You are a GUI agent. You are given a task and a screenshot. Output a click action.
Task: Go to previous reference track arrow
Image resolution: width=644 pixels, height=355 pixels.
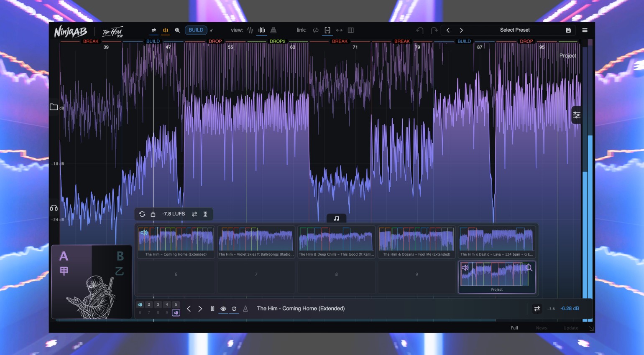tap(189, 309)
